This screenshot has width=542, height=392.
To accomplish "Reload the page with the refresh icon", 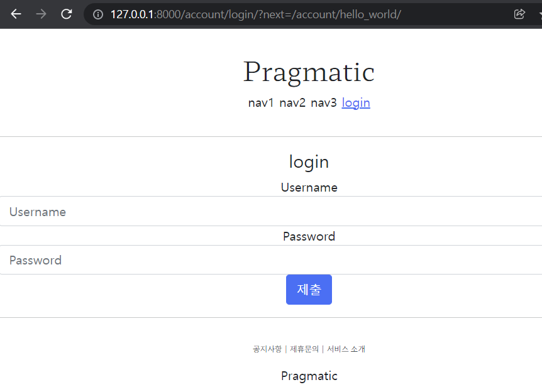I will click(67, 14).
